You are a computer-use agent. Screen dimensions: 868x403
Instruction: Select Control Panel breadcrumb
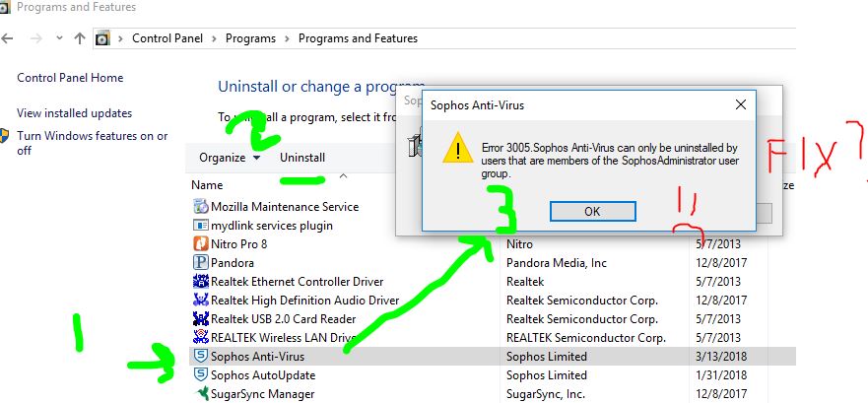click(167, 38)
